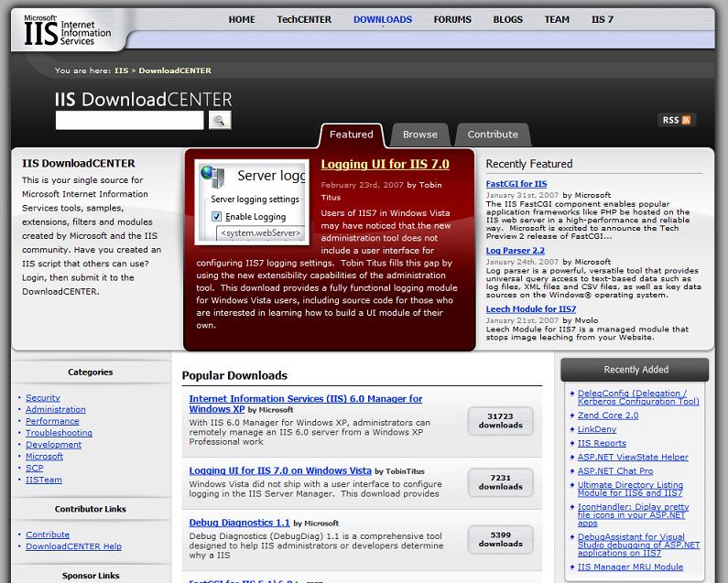Open TEAM navigation item
728x583 pixels.
pos(557,19)
